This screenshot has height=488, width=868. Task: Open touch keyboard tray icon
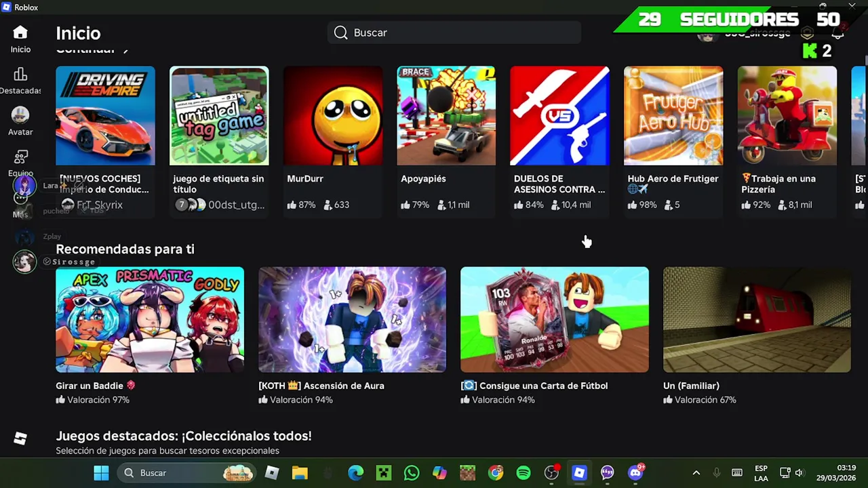pos(737,473)
